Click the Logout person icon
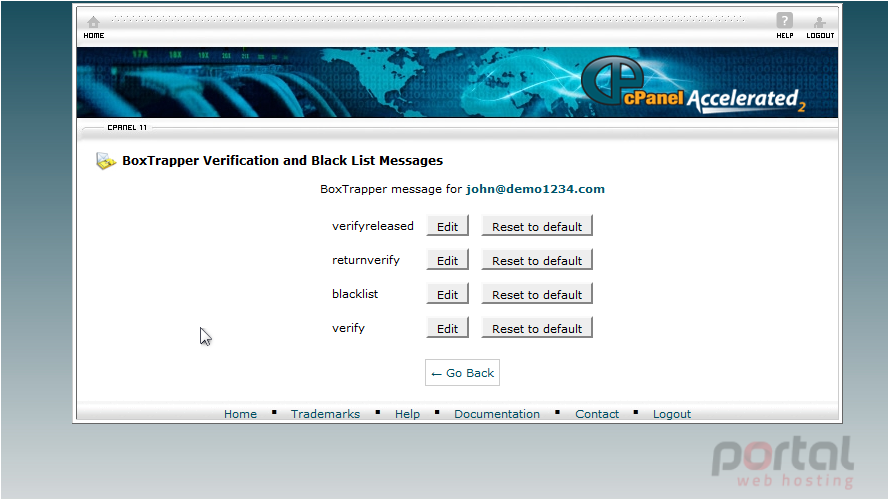 [x=820, y=23]
